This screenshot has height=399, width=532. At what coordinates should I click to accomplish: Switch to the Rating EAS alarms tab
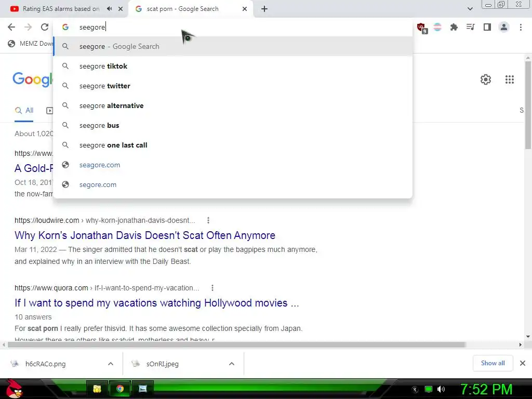click(61, 9)
